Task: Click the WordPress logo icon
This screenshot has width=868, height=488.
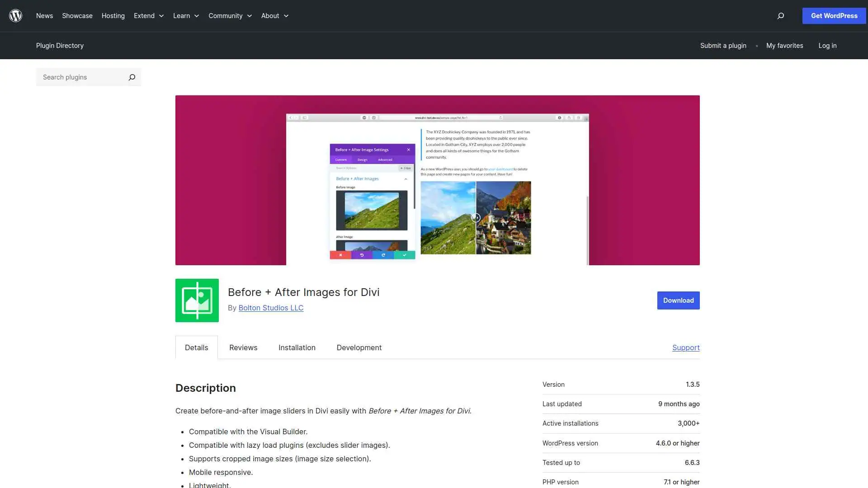Action: point(15,16)
